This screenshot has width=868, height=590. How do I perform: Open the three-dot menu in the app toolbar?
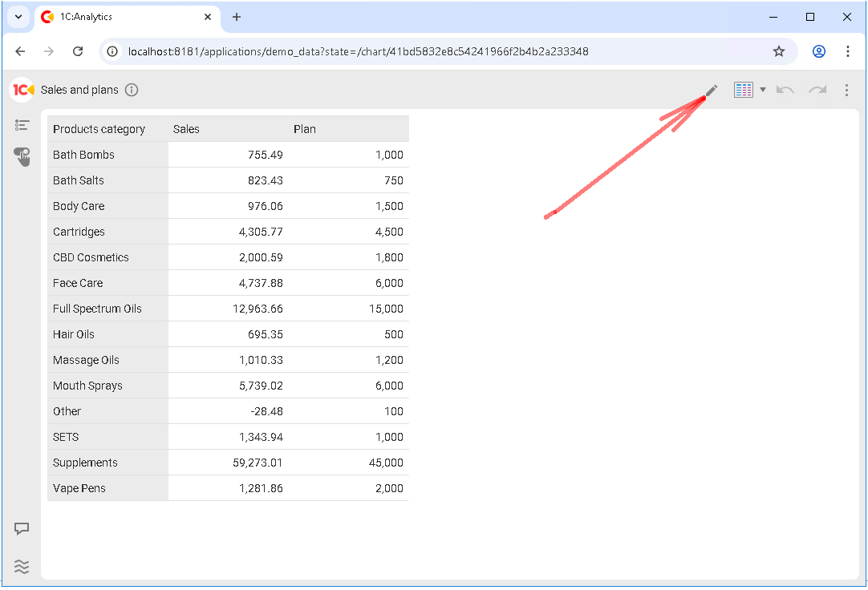tap(846, 90)
